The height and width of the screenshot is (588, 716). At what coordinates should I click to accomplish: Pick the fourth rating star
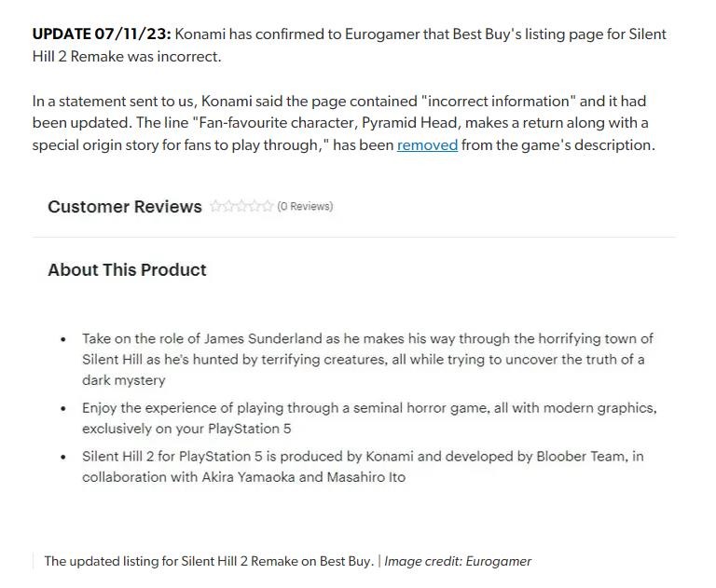coord(255,207)
